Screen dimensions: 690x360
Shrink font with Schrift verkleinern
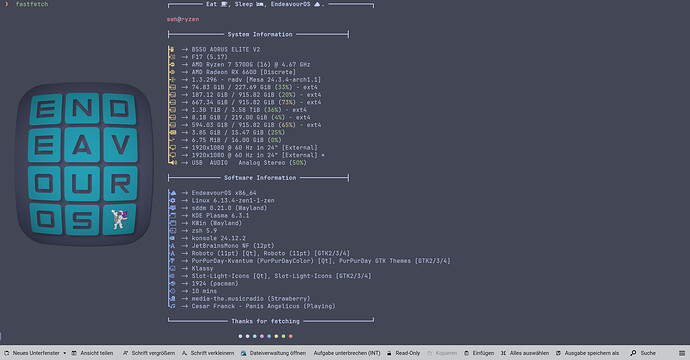(x=208, y=353)
